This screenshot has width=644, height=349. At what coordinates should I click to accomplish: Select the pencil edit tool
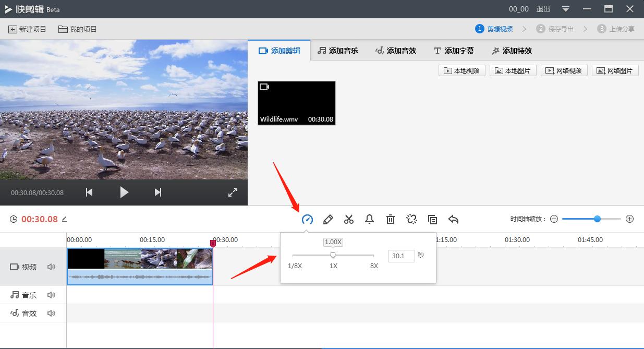pos(328,219)
